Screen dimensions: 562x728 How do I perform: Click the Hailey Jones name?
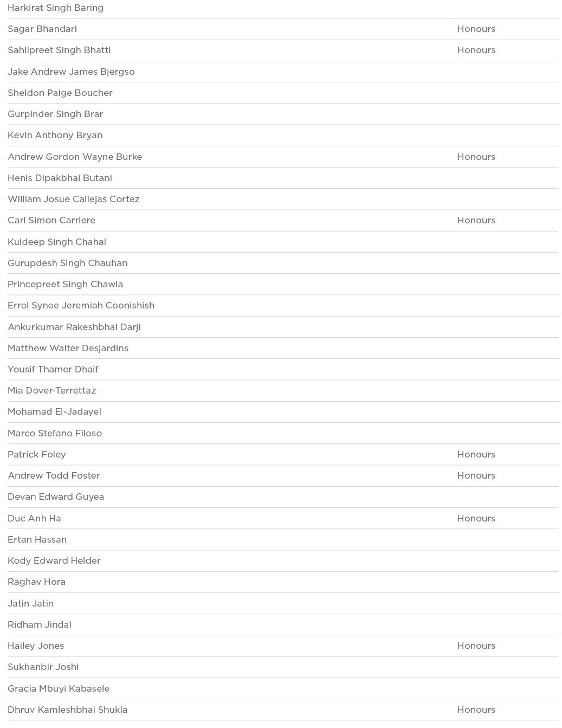click(x=36, y=646)
